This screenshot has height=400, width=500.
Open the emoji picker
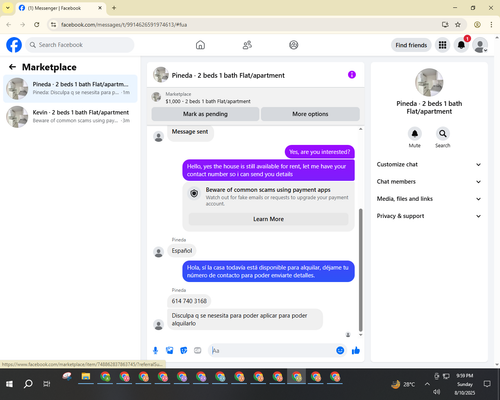pyautogui.click(x=340, y=350)
